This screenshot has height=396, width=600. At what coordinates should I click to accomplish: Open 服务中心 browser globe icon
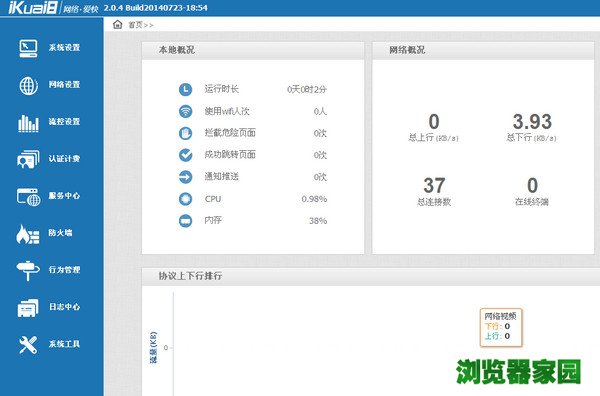click(28, 197)
